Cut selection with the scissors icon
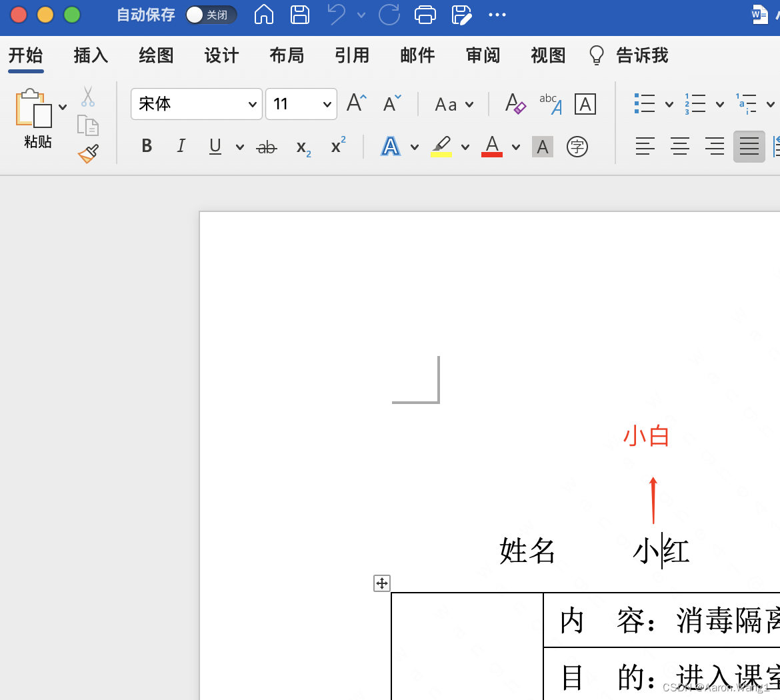The image size is (780, 700). click(x=87, y=97)
